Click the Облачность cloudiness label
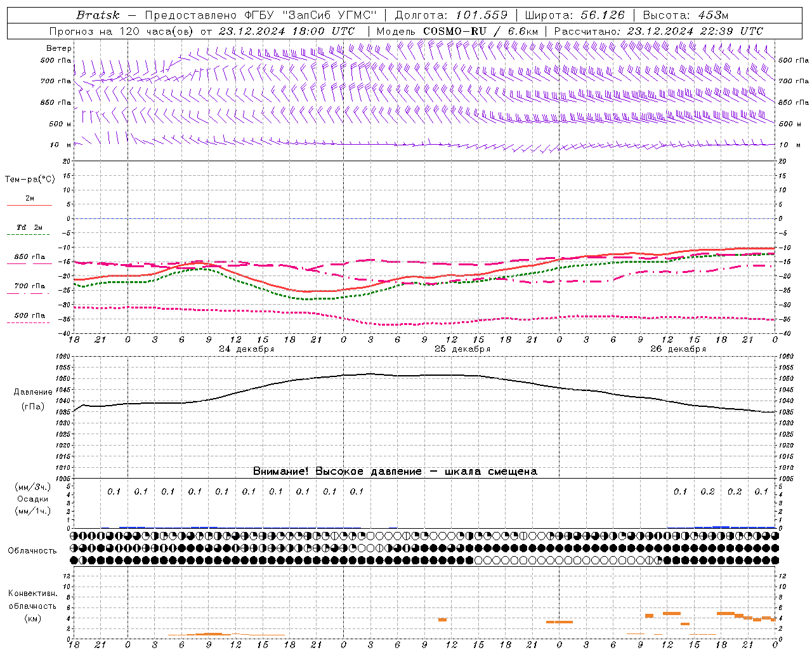The image size is (812, 650). click(x=32, y=551)
